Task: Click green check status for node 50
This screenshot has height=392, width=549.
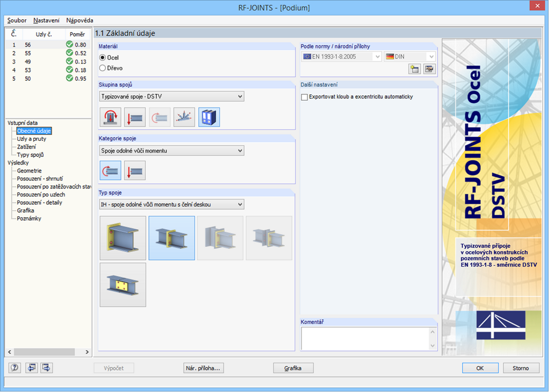Action: [x=69, y=78]
